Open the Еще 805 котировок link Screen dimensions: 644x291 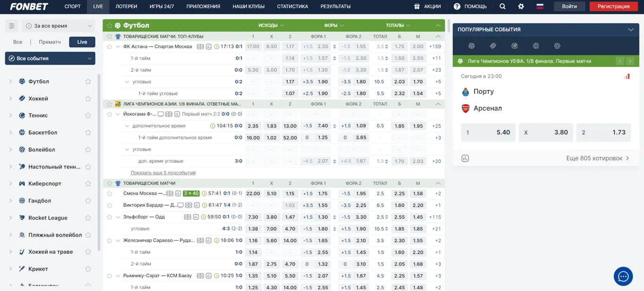point(598,158)
